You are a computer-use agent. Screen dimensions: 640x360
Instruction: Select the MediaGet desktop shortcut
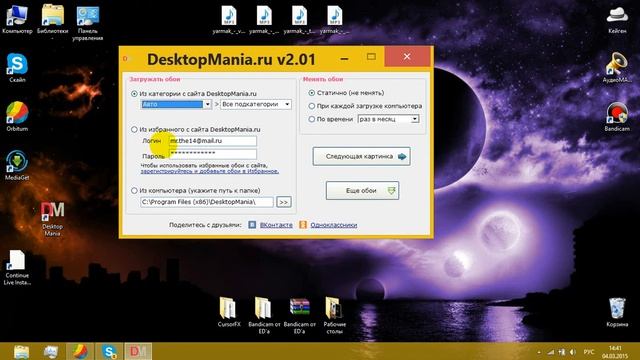click(17, 166)
